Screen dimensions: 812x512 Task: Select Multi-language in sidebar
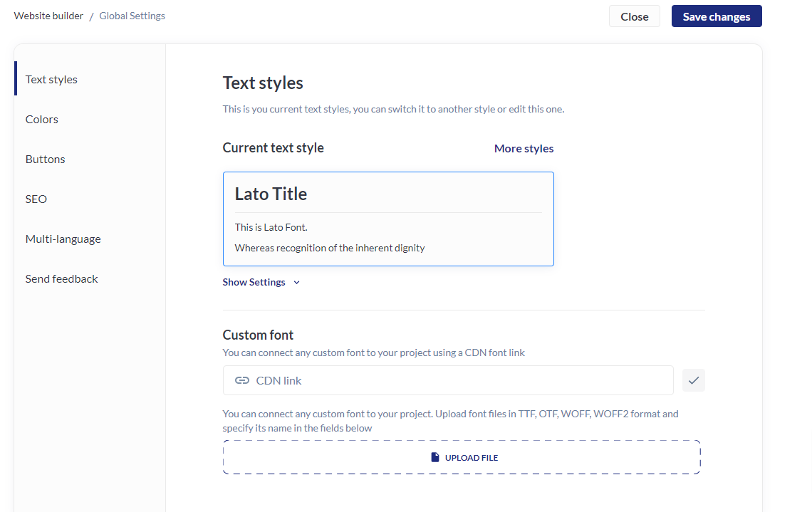[63, 239]
